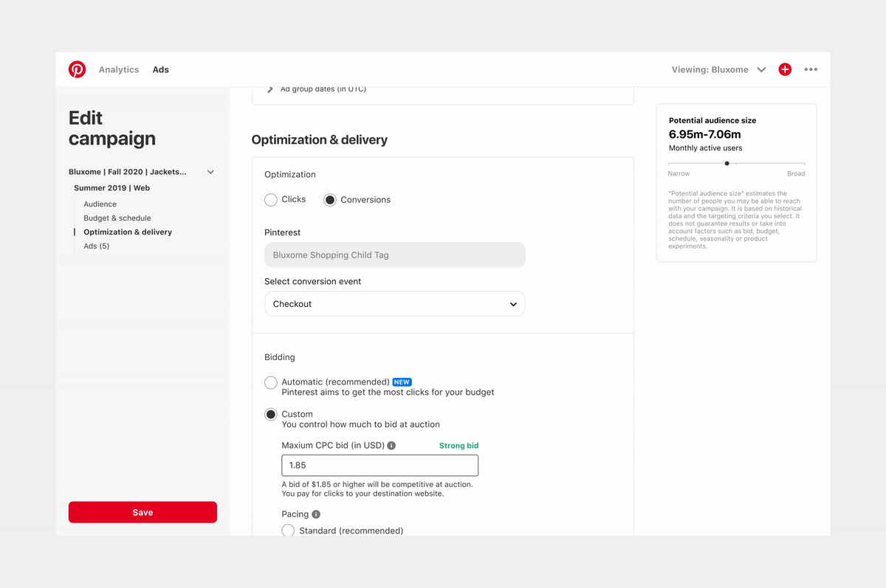This screenshot has width=886, height=588.
Task: Open the Ads menu
Action: [161, 69]
